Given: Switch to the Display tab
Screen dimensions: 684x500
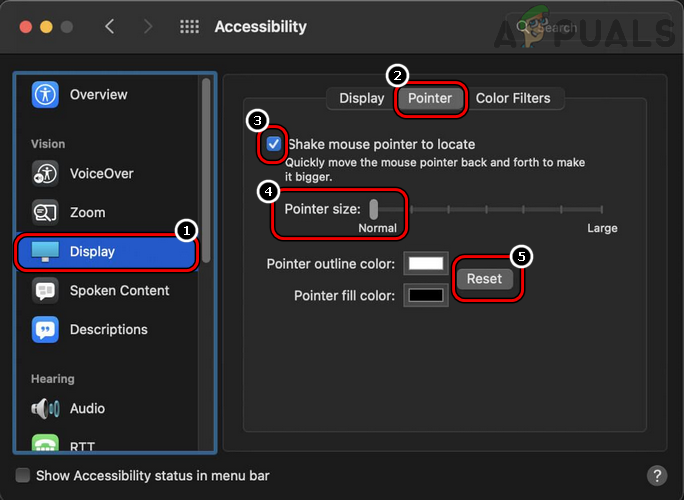Looking at the screenshot, I should coord(361,98).
